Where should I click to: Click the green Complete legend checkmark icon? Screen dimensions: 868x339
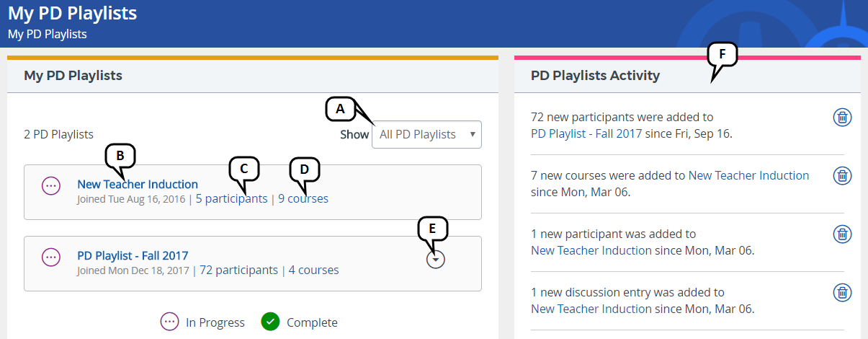[270, 322]
